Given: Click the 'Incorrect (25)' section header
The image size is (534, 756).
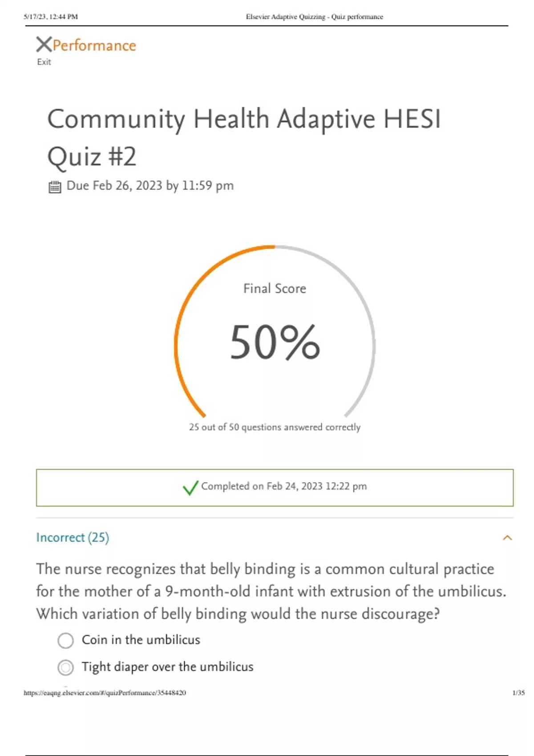Looking at the screenshot, I should point(73,538).
